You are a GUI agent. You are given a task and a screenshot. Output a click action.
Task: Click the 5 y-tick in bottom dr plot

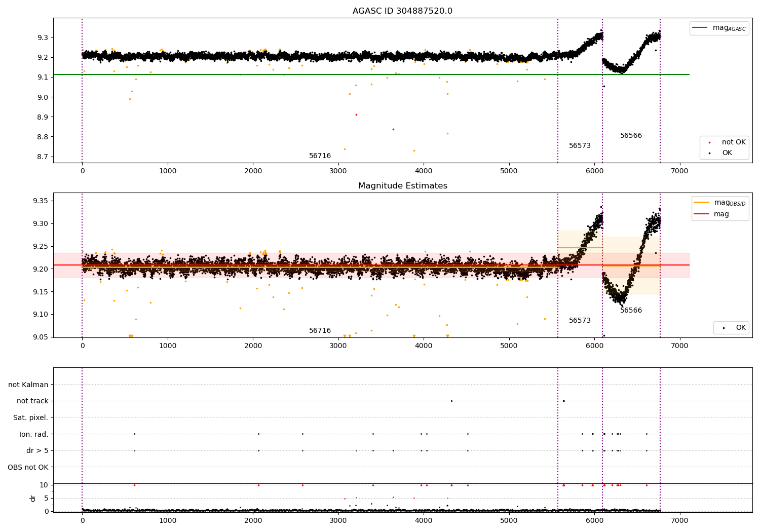(x=46, y=498)
